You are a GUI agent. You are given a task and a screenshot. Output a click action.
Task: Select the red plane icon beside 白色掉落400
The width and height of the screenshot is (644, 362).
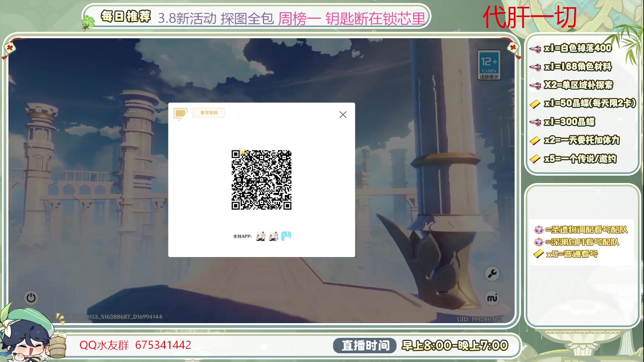[535, 48]
